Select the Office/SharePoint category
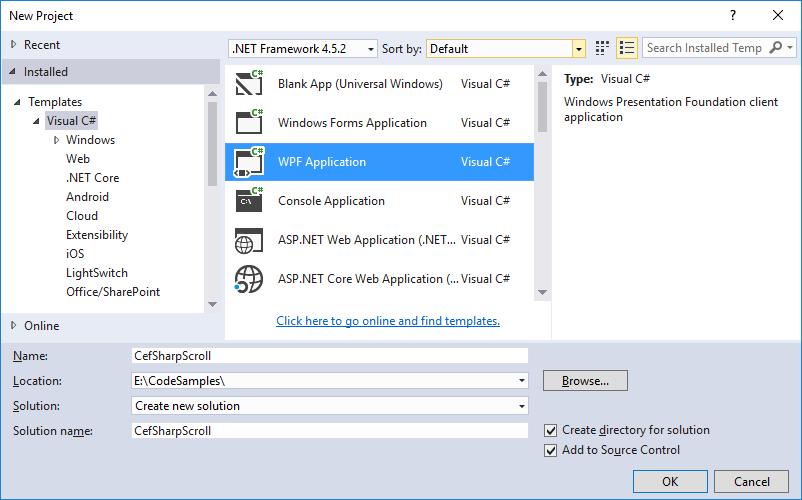Image resolution: width=802 pixels, height=500 pixels. tap(113, 291)
